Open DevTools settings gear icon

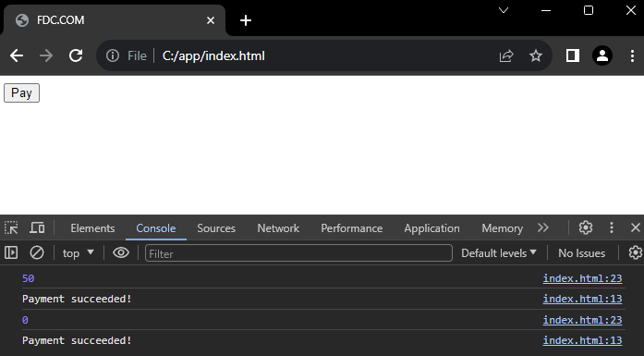click(586, 227)
